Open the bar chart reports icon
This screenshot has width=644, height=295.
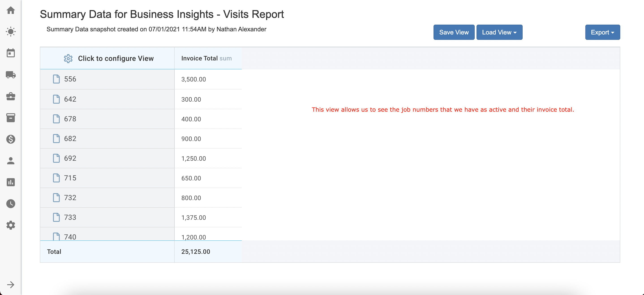(x=11, y=182)
